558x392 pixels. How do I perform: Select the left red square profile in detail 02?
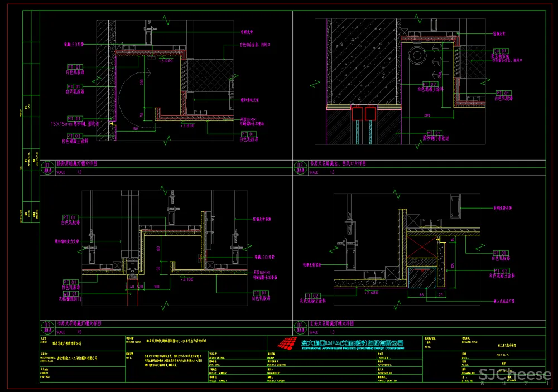(356, 114)
